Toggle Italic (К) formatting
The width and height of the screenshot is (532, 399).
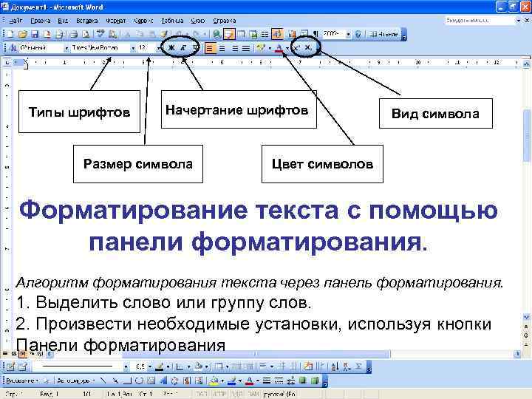[x=183, y=48]
